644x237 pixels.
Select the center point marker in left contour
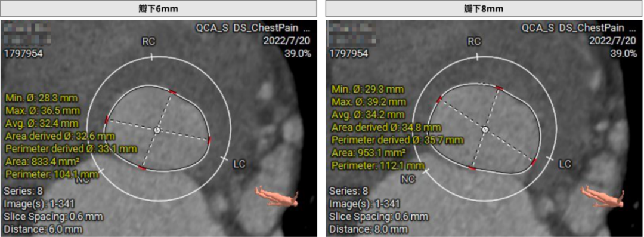(157, 130)
